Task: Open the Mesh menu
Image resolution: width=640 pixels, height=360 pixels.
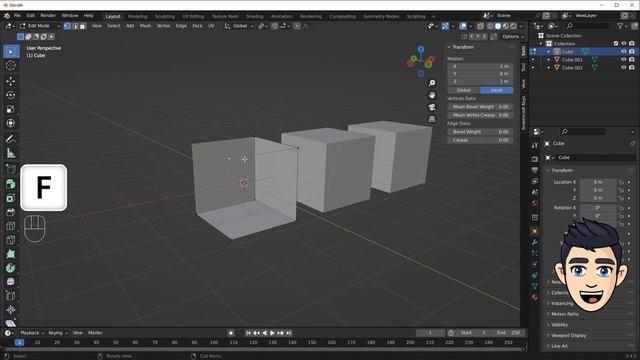Action: pos(145,26)
